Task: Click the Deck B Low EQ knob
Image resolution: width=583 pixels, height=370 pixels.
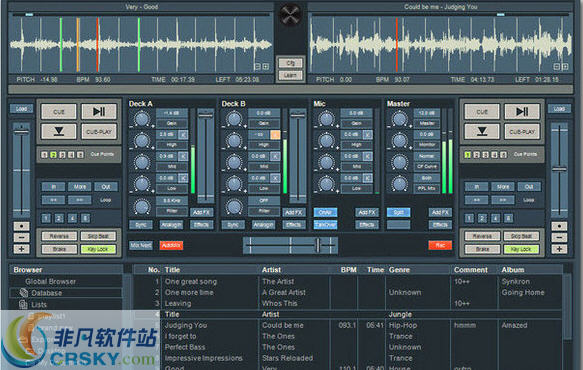Action: 234,184
